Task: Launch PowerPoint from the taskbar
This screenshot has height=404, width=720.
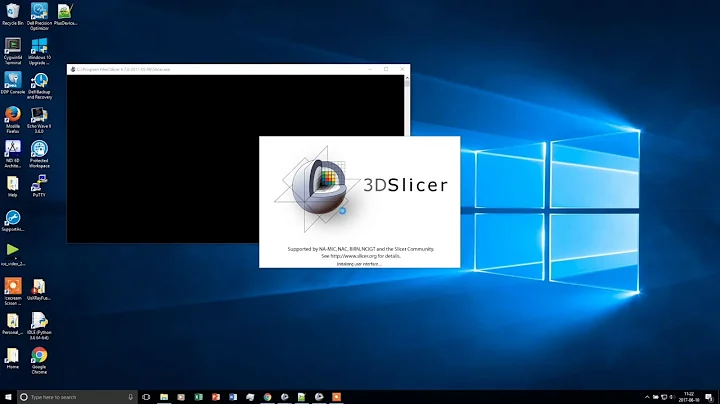Action: pyautogui.click(x=216, y=397)
